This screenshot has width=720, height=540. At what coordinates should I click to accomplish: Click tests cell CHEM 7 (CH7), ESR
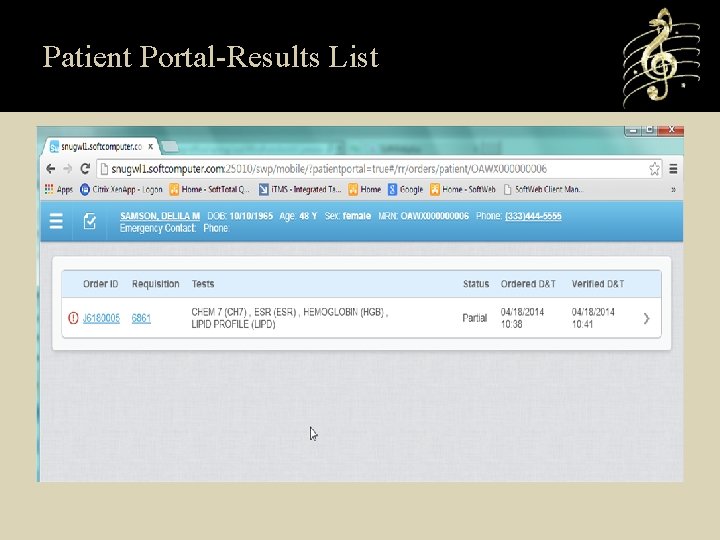(x=289, y=318)
